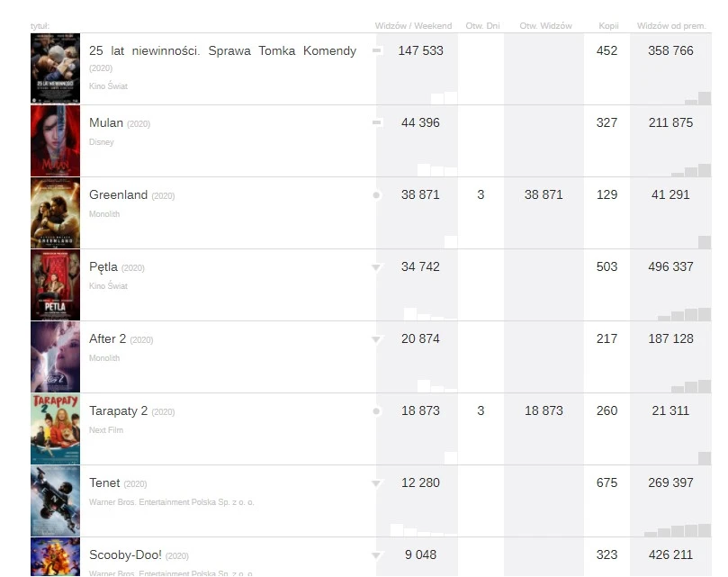Click the Greenland poster image
Image resolution: width=728 pixels, height=577 pixels.
point(55,212)
